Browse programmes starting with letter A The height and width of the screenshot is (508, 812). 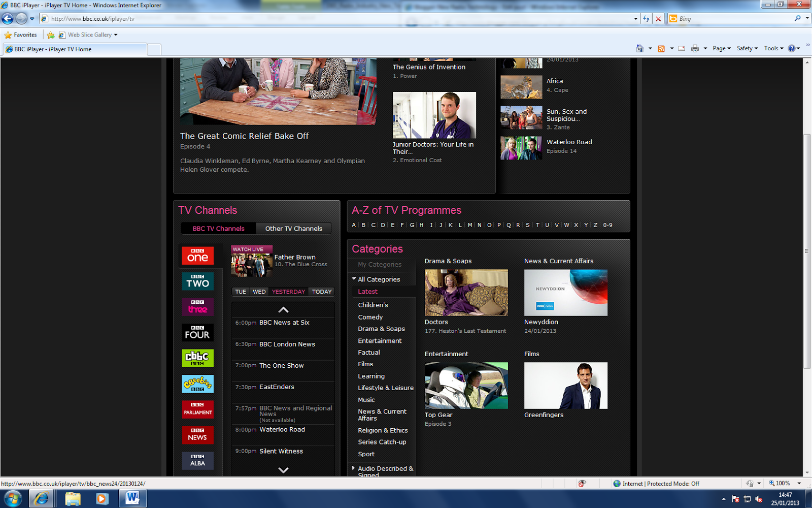coord(354,225)
